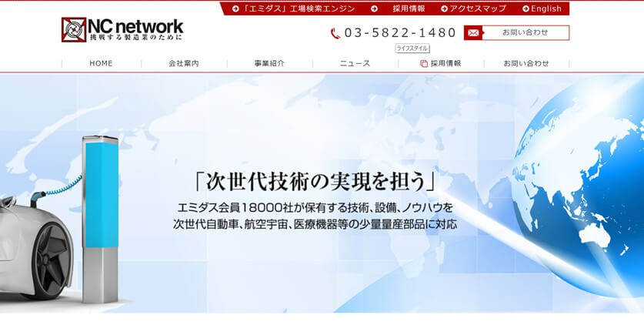The image size is (644, 325).
Task: Switch to the English site
Action: [546, 8]
